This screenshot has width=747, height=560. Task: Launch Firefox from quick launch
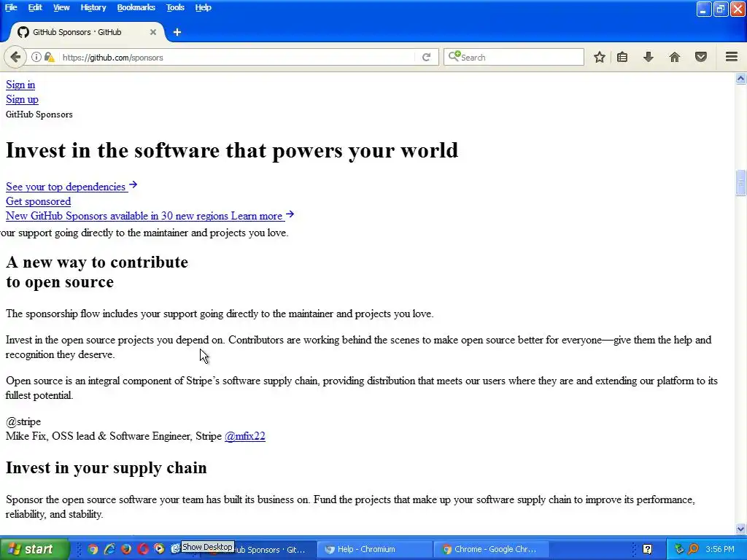click(x=126, y=549)
